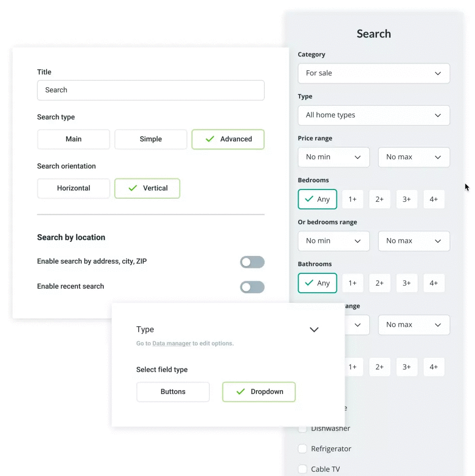Expand Price range 'No min' dropdown
This screenshot has height=476, width=475.
[333, 157]
